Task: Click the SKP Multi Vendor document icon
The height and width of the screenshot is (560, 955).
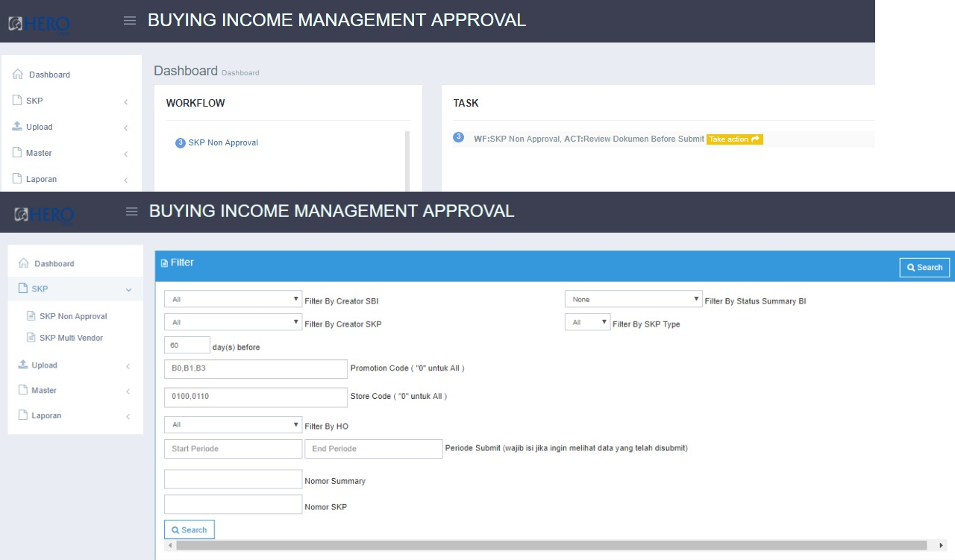Action: tap(31, 338)
